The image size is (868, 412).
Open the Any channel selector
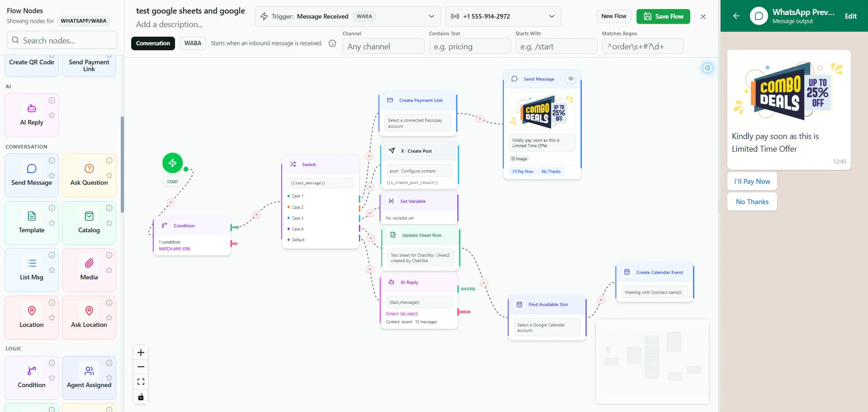(x=383, y=46)
